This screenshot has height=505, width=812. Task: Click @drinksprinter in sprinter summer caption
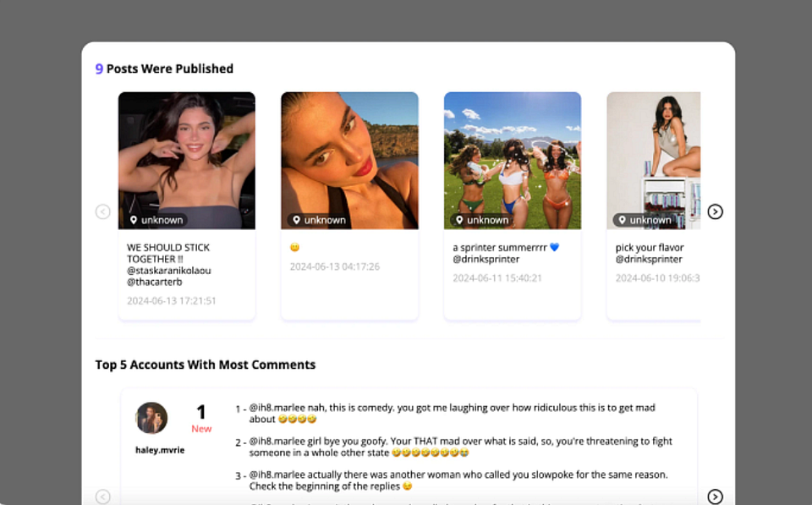486,259
